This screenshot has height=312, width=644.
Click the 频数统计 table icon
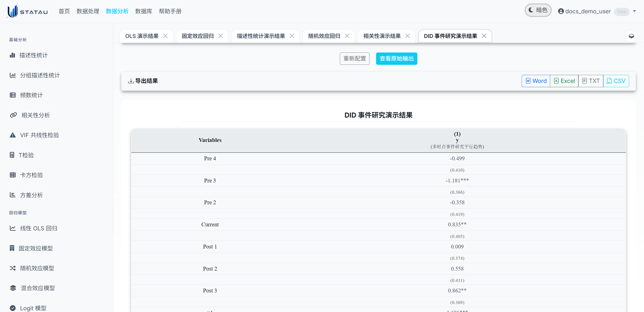[x=13, y=95]
